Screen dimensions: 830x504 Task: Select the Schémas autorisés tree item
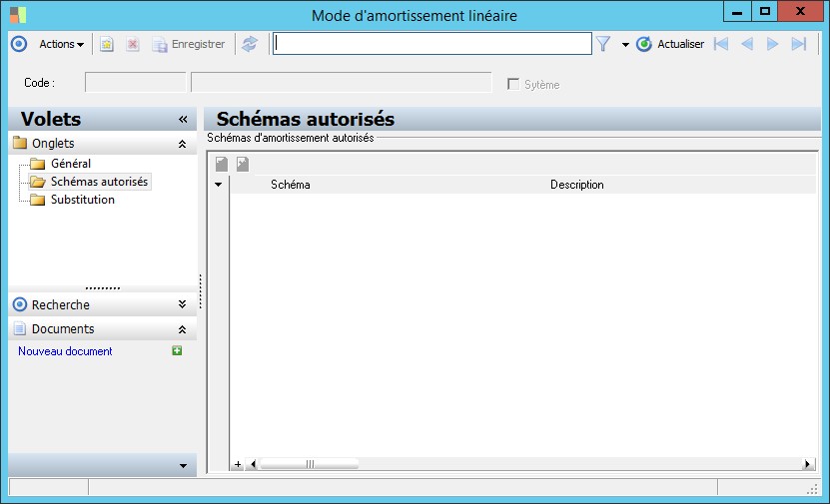click(x=99, y=182)
